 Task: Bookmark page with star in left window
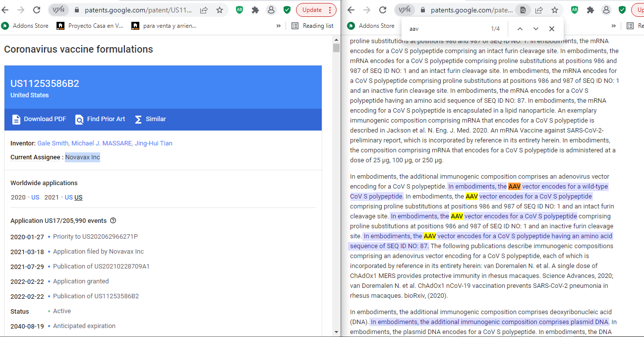pos(220,10)
